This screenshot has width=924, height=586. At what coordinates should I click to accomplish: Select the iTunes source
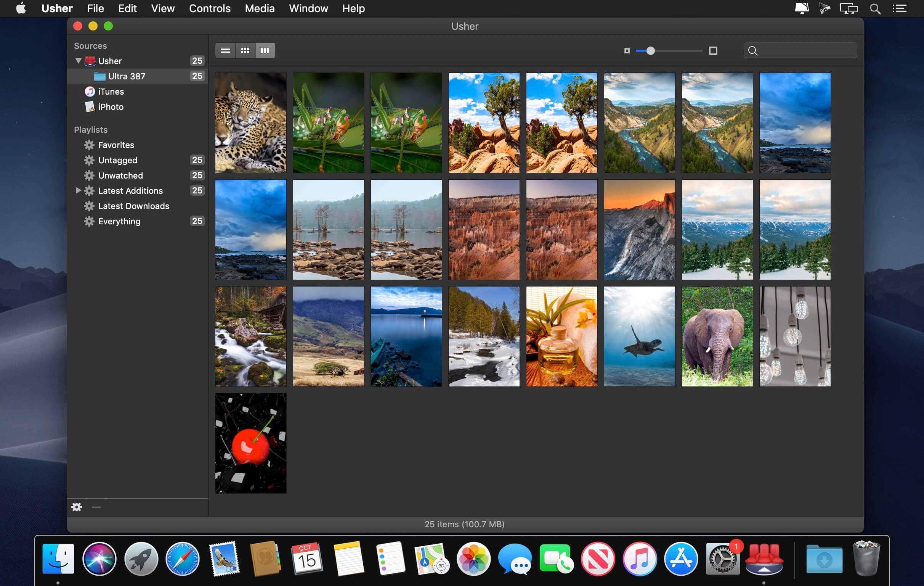coord(111,92)
